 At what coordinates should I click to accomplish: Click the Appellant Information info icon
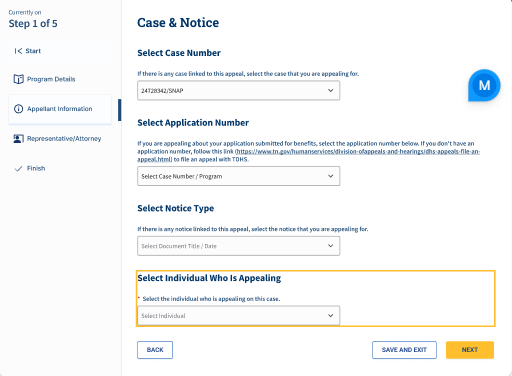tap(18, 109)
